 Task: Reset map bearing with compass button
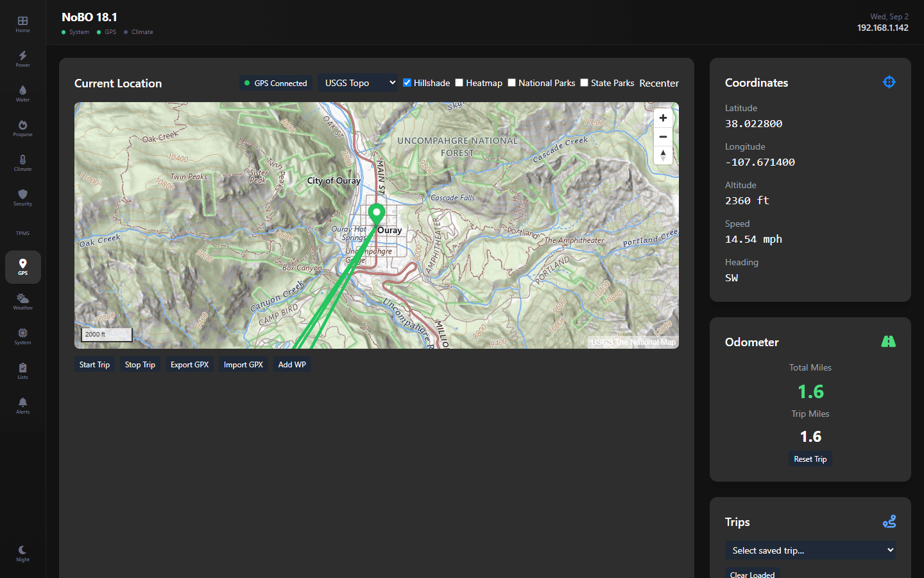[663, 155]
